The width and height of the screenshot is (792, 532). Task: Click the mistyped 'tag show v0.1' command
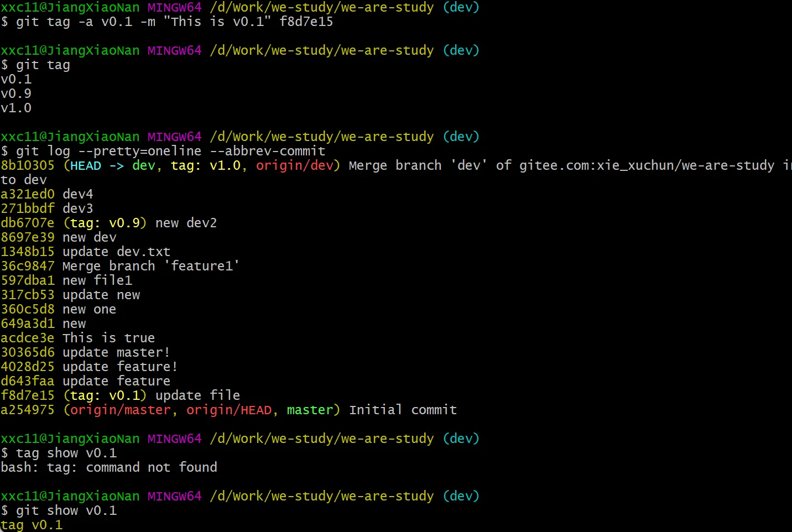tap(66, 453)
